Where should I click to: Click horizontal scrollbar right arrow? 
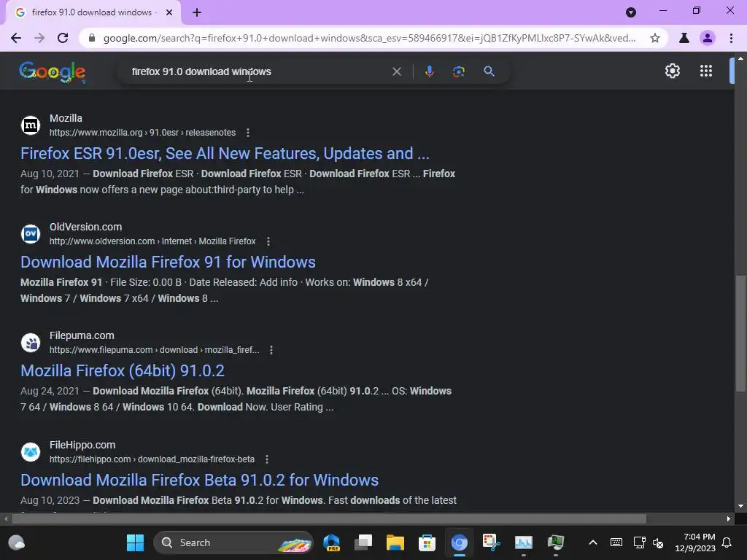[x=729, y=518]
